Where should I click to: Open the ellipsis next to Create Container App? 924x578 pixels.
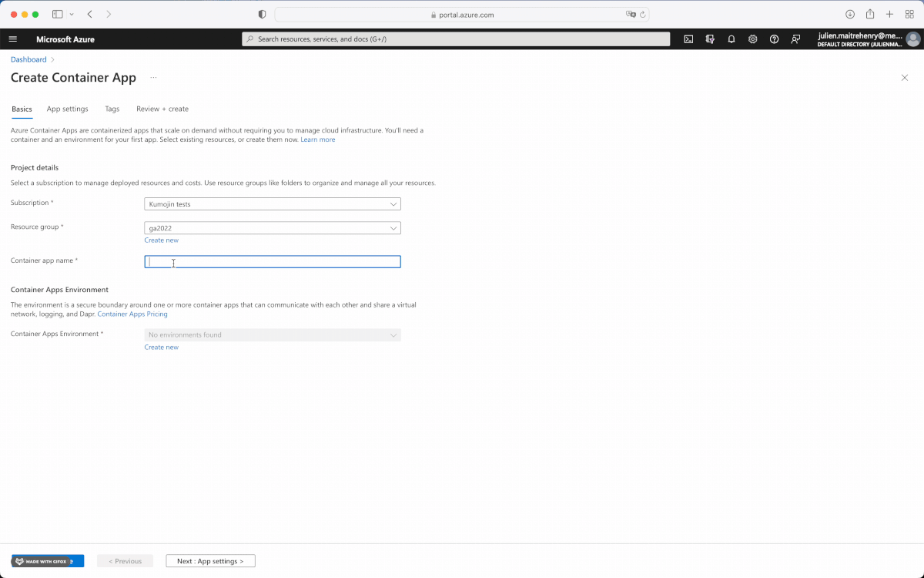point(153,78)
